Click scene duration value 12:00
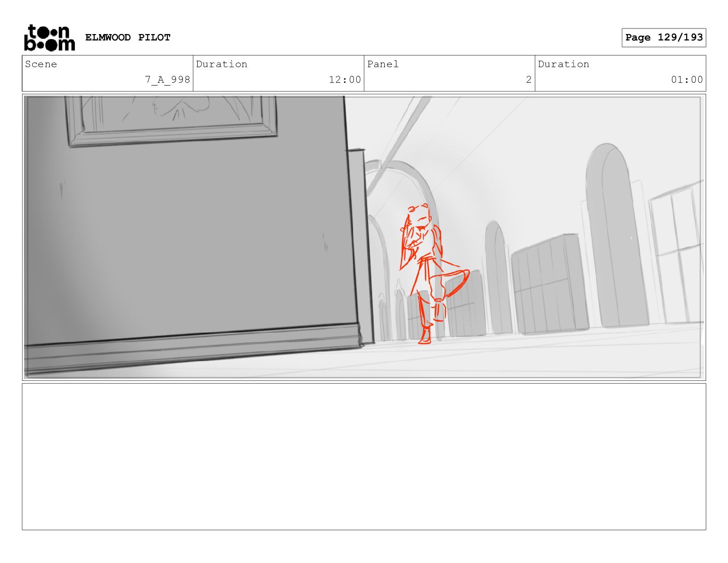 [345, 80]
